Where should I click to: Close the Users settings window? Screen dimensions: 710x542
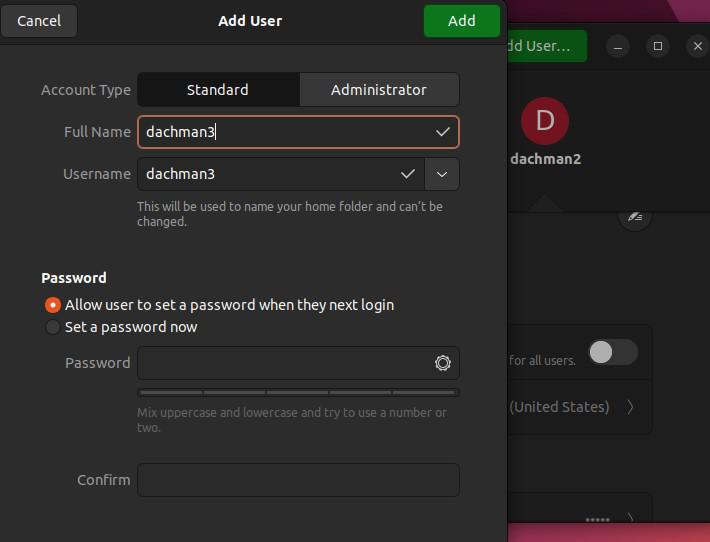697,46
